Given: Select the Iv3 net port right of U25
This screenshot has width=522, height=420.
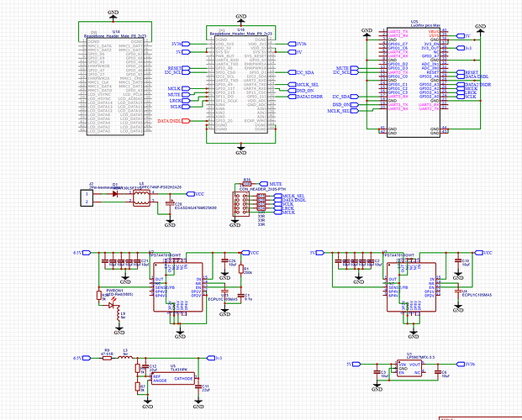Looking at the screenshot, I should point(464,48).
